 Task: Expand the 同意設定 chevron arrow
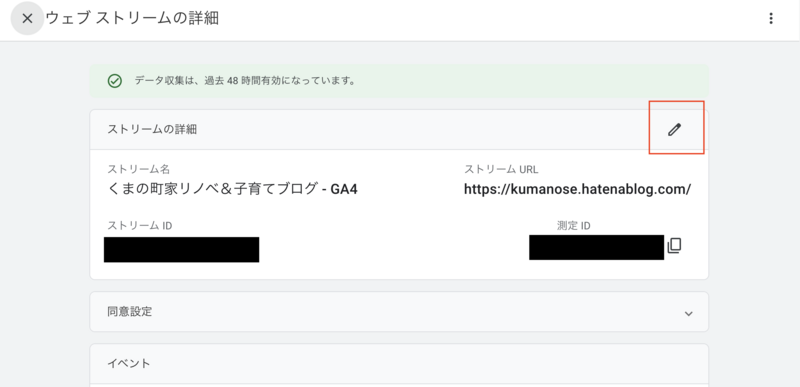688,314
